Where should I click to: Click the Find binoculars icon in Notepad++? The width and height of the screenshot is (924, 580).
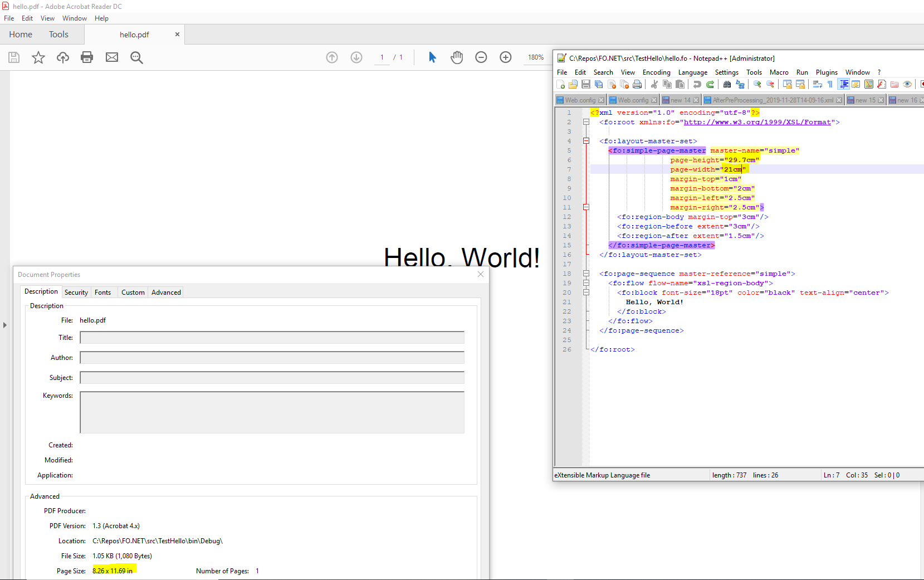click(727, 84)
